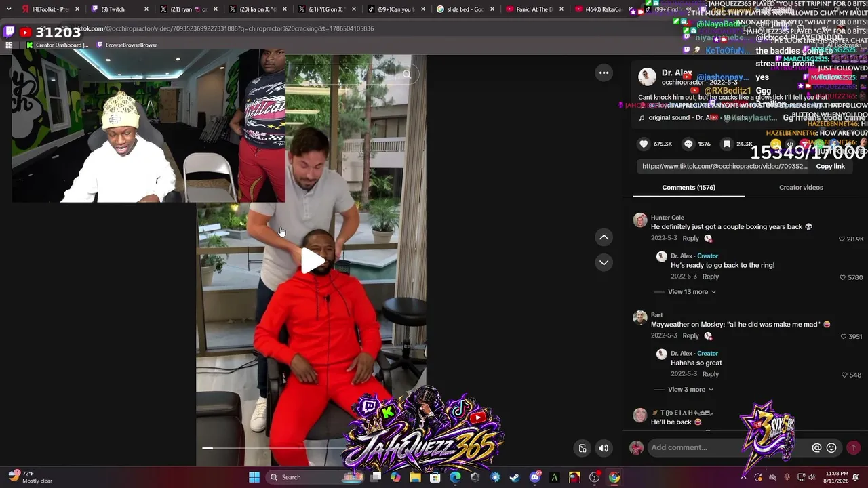
Task: Open the Windows Start menu
Action: [254, 477]
